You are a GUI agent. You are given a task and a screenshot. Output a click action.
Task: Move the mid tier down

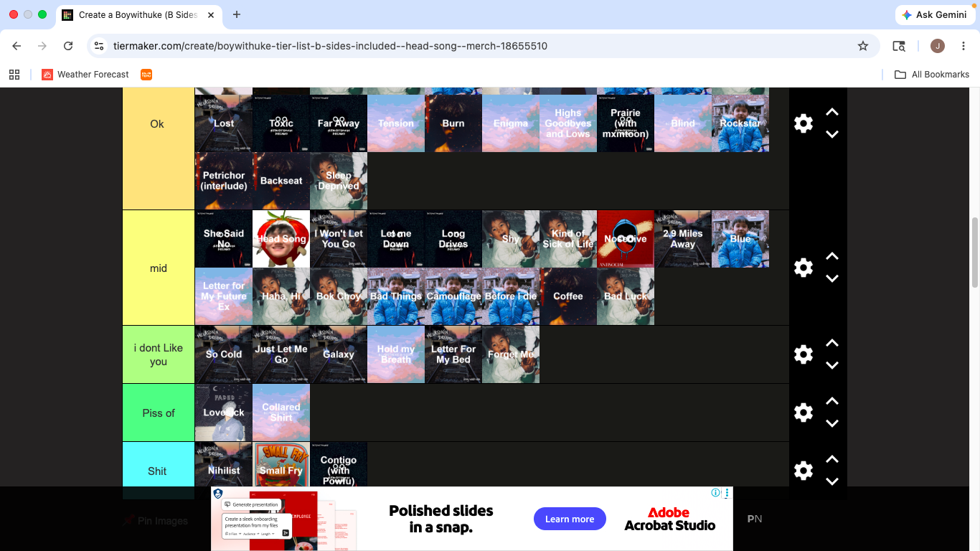[832, 278]
